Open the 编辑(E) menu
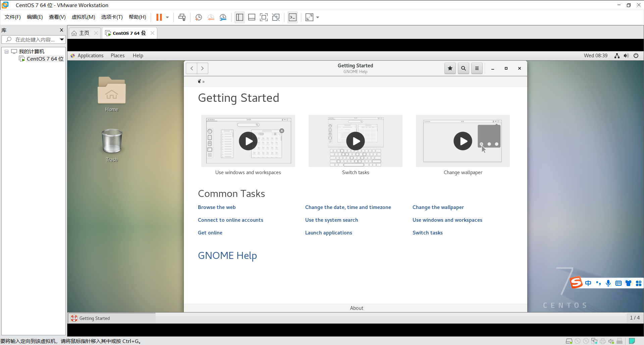 coord(35,17)
